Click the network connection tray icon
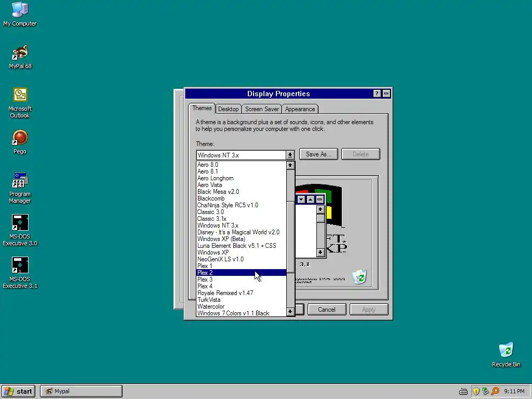Viewport: 532px width, 399px height. click(486, 391)
